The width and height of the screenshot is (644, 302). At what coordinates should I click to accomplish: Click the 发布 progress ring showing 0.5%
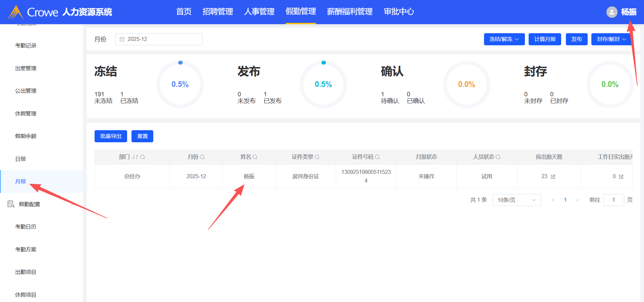323,85
